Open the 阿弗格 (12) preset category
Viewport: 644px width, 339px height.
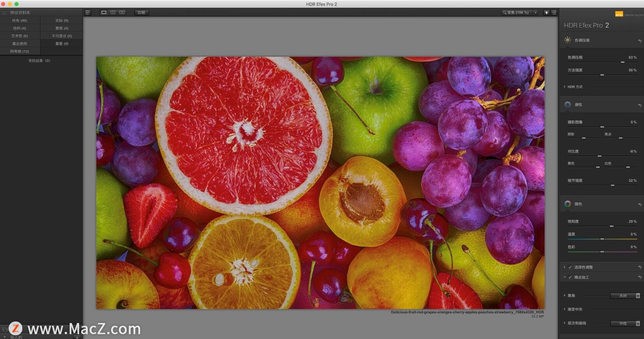click(20, 51)
